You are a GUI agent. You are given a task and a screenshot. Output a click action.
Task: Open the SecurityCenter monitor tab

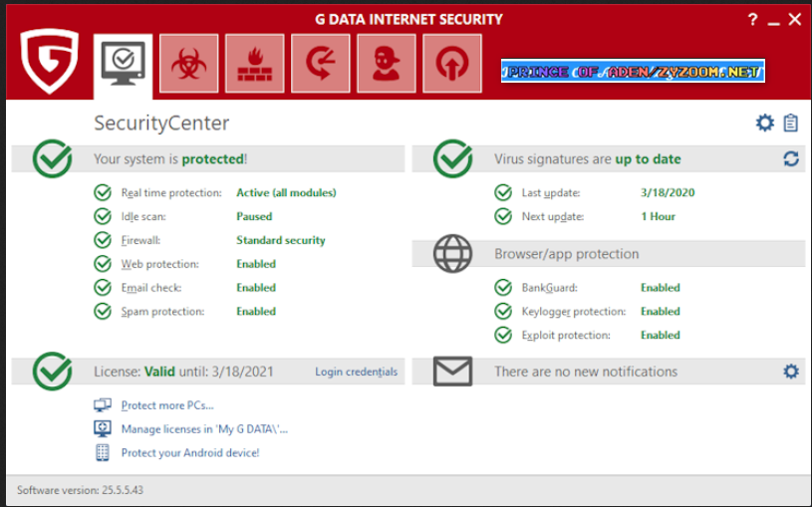click(x=124, y=66)
